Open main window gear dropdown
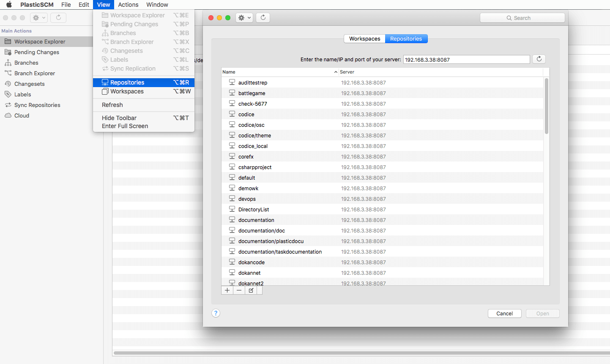The image size is (610, 364). tap(38, 18)
